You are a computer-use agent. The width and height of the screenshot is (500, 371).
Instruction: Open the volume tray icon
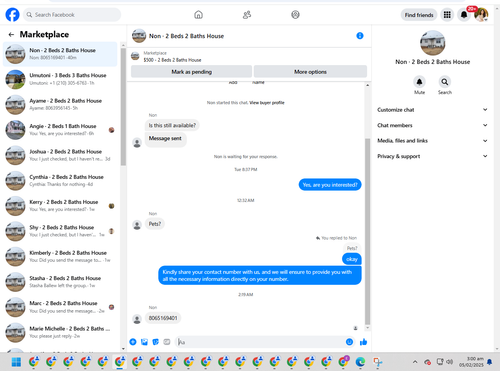(450, 362)
